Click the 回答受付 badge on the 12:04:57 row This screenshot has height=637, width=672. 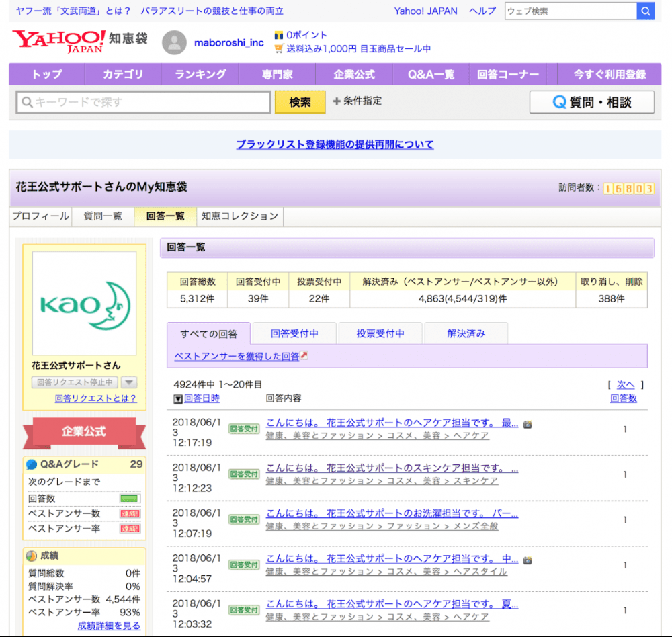click(244, 565)
